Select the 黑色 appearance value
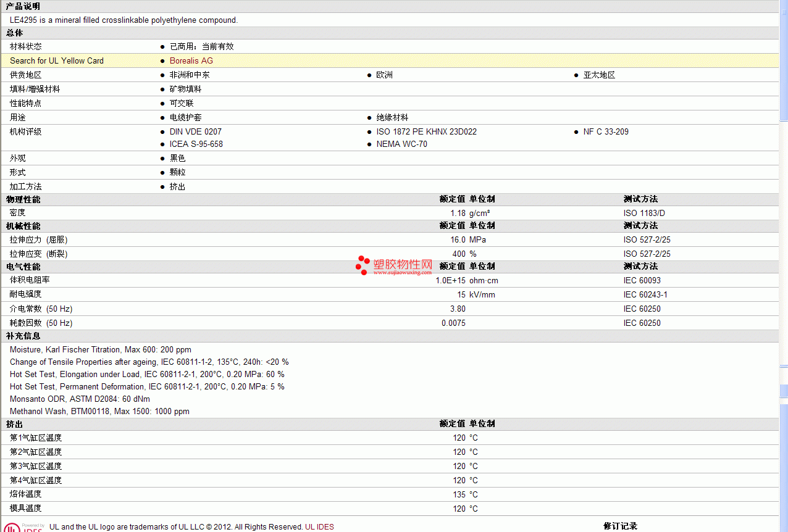 [x=178, y=158]
